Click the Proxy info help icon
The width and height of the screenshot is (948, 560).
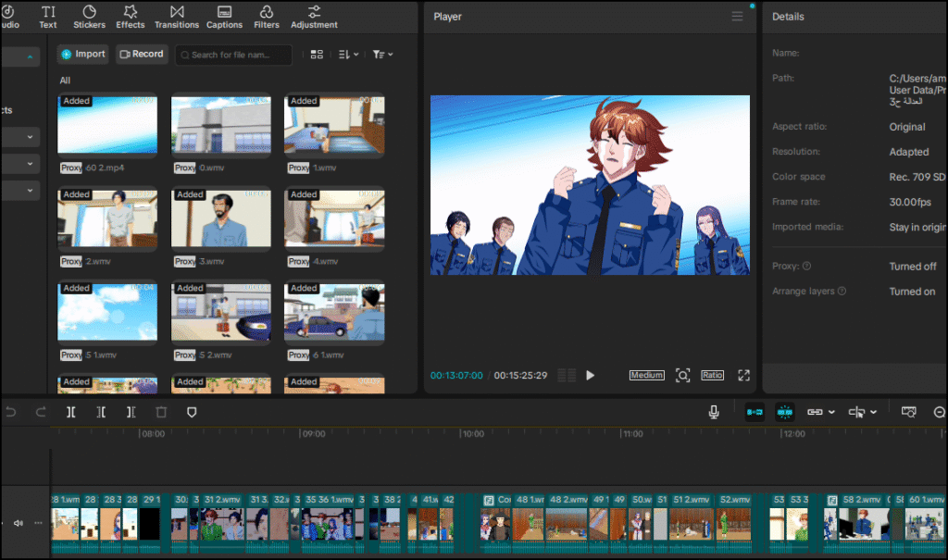(806, 266)
